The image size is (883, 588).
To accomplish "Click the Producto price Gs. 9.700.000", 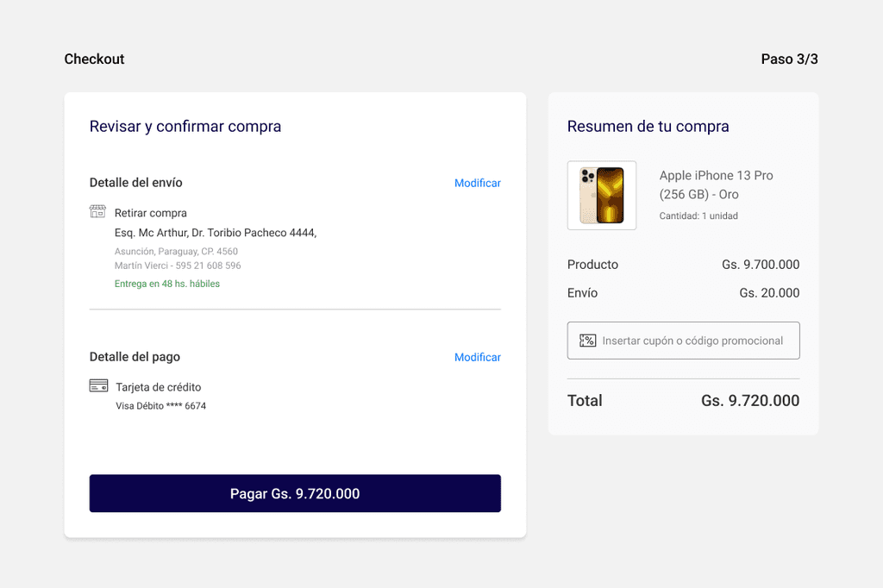I will pyautogui.click(x=761, y=265).
